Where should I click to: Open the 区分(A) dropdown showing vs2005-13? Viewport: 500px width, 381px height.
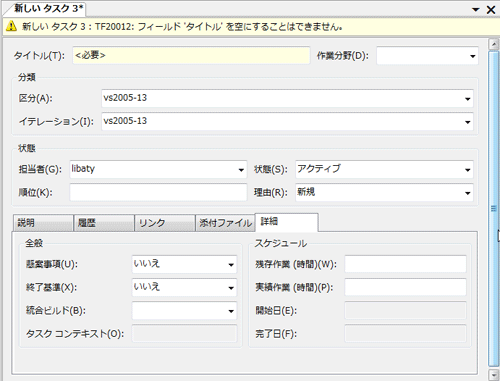click(x=468, y=99)
